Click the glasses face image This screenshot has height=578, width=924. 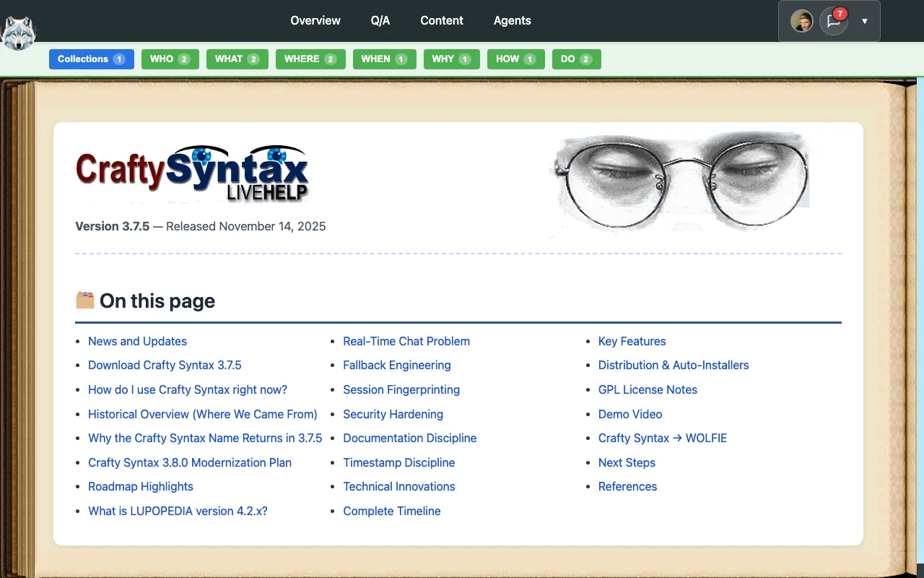click(x=679, y=183)
